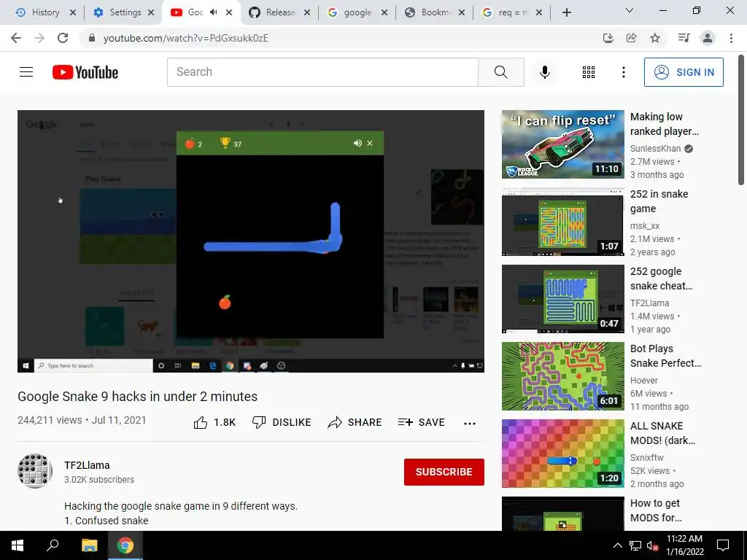747x560 pixels.
Task: Click the address bar URL
Action: (186, 38)
